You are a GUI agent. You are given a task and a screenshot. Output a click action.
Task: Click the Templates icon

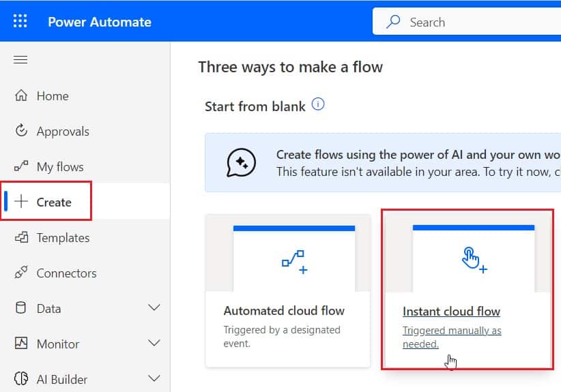[21, 237]
